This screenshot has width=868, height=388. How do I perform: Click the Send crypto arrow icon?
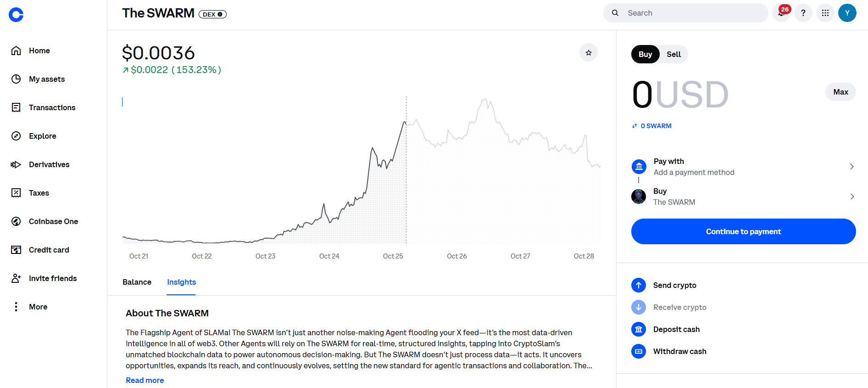point(638,285)
